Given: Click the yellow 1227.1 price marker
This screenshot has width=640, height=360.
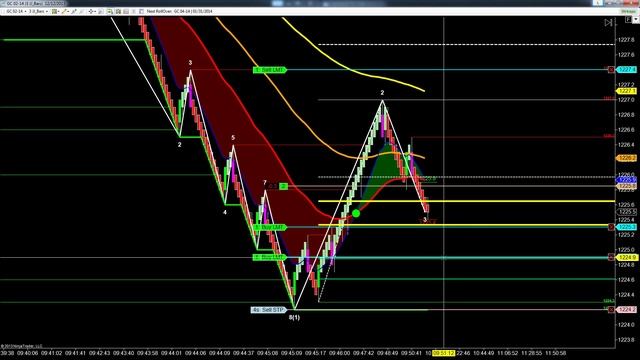Looking at the screenshot, I should click(x=627, y=91).
